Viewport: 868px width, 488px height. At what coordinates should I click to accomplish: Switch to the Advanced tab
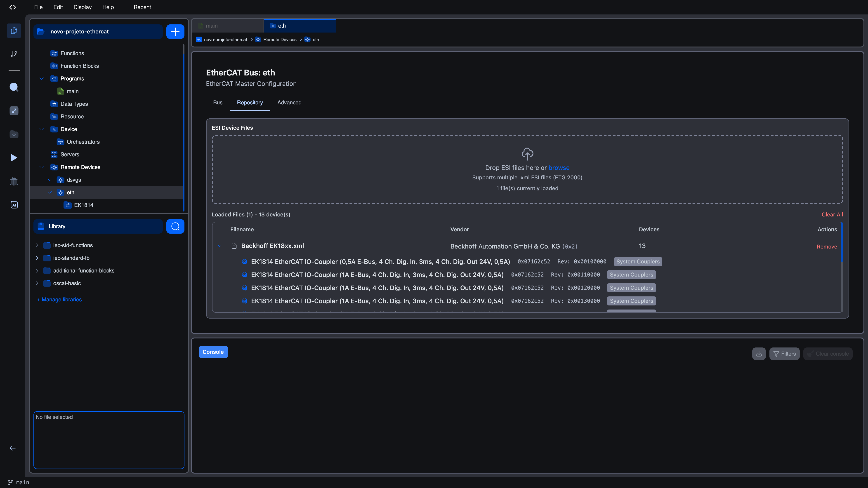pos(289,103)
